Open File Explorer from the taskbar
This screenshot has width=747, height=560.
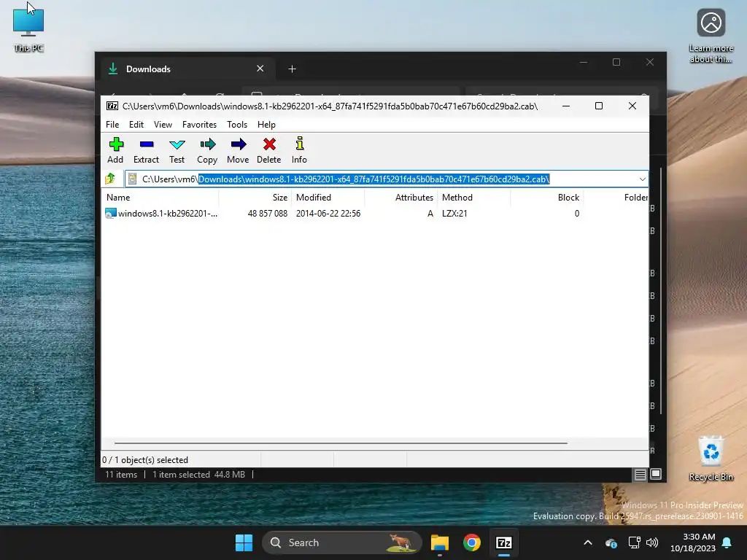pos(440,542)
